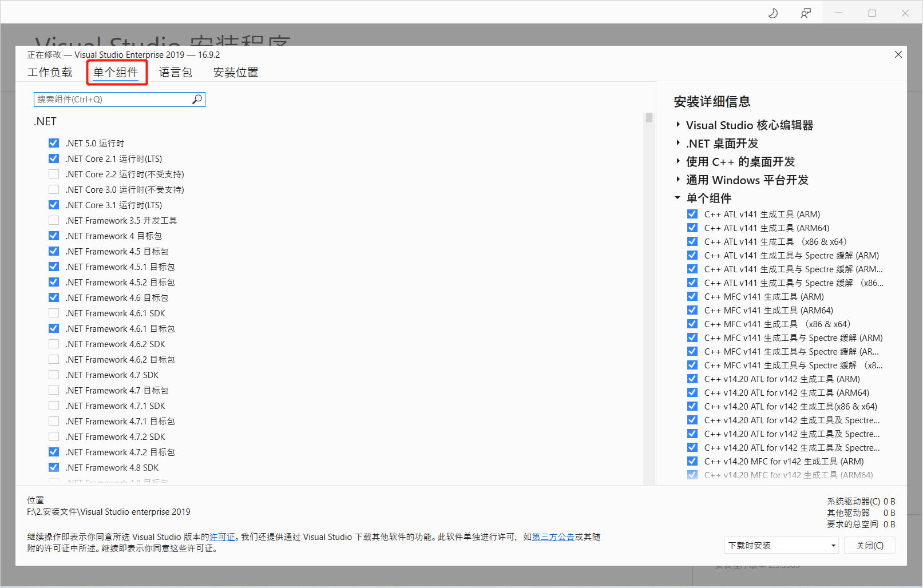Click component list scrollbar thumb

coord(649,117)
